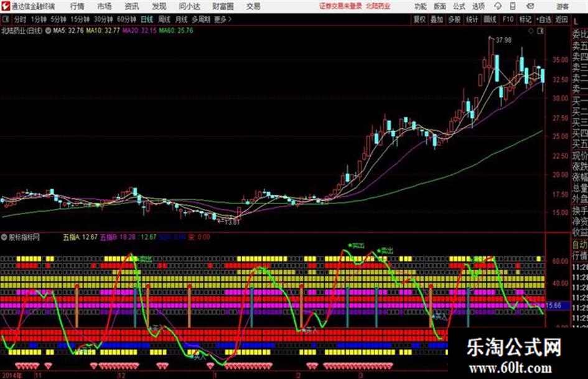Image resolution: width=588 pixels, height=379 pixels.
Task: Click the 35.00 price axis label
Action: (560, 60)
